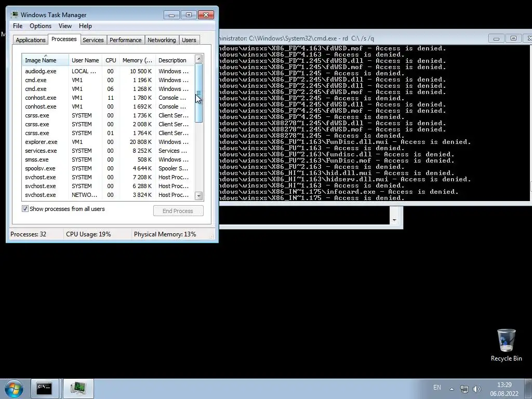
Task: Open the Task Manager taskbar icon
Action: click(x=78, y=389)
